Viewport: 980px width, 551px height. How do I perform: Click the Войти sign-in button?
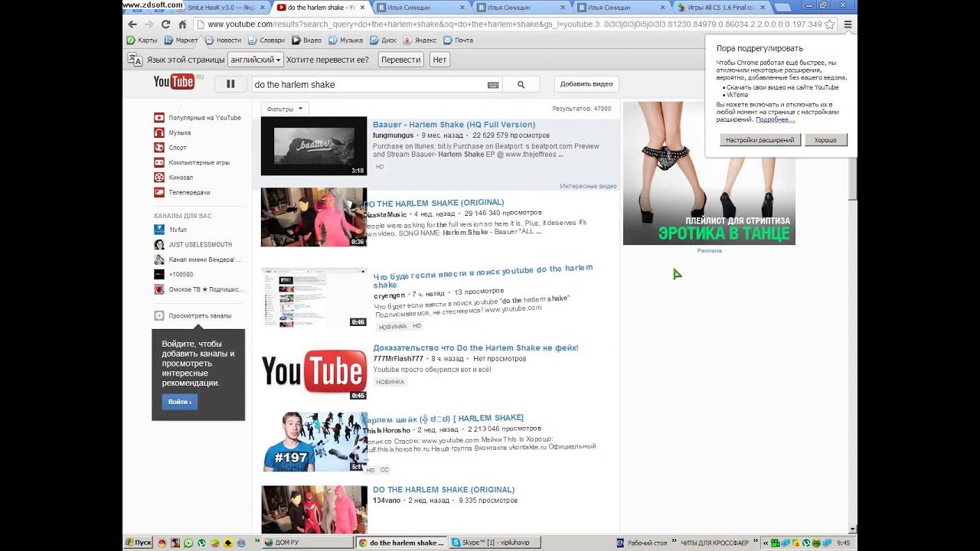pyautogui.click(x=180, y=401)
